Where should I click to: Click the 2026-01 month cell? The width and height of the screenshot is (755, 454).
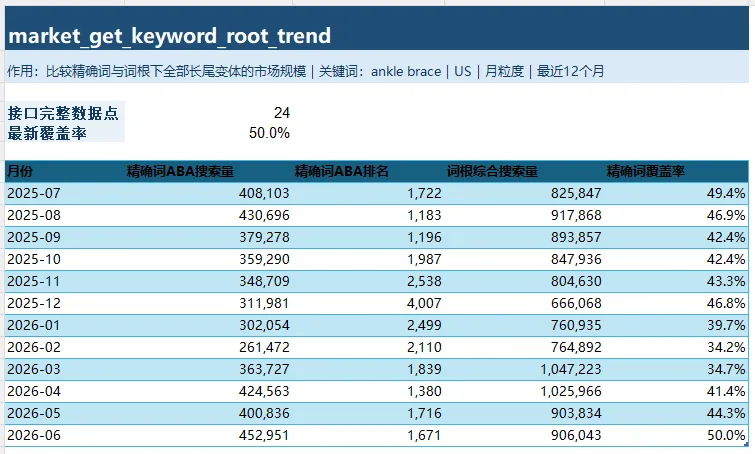pos(65,325)
